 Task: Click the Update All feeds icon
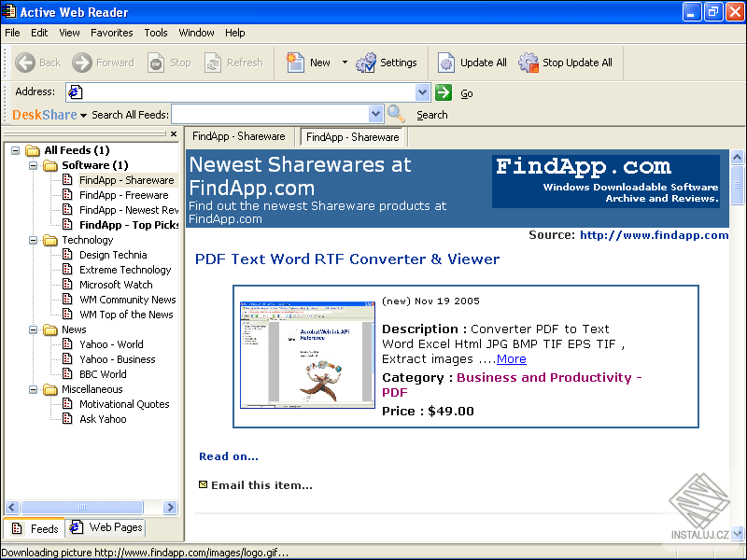tap(446, 63)
